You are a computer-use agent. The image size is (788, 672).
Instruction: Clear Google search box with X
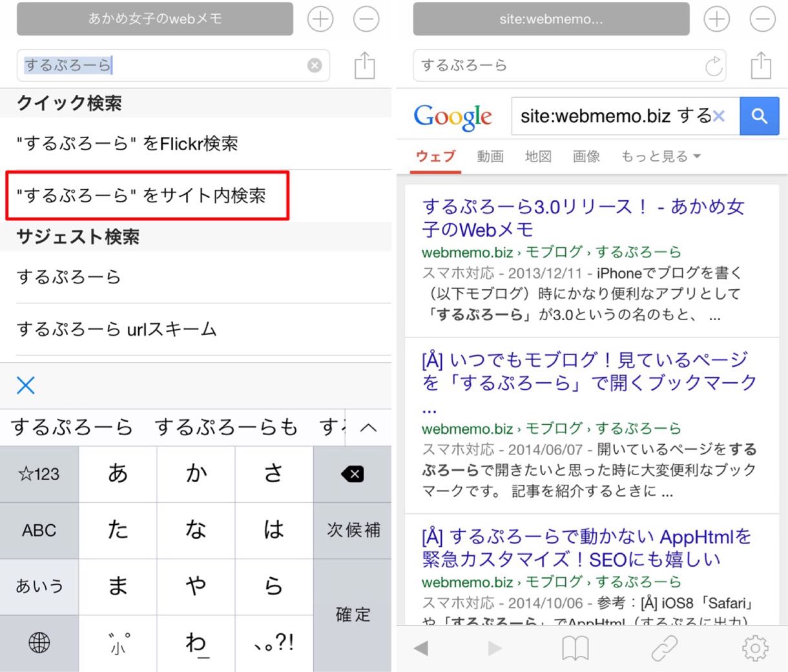pos(719,116)
